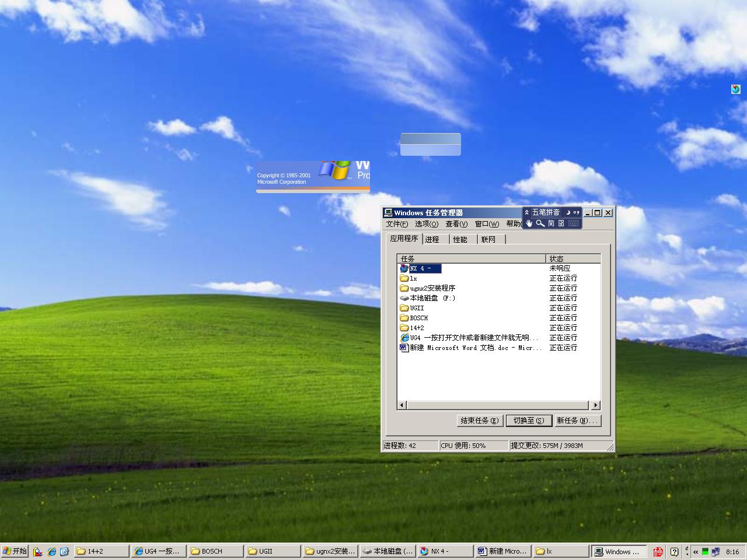Viewport: 747px width, 560px height.
Task: Select the BOSCH task row in Task Manager
Action: click(x=499, y=318)
